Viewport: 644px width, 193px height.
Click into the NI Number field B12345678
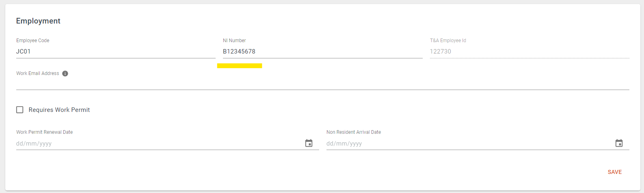click(323, 51)
